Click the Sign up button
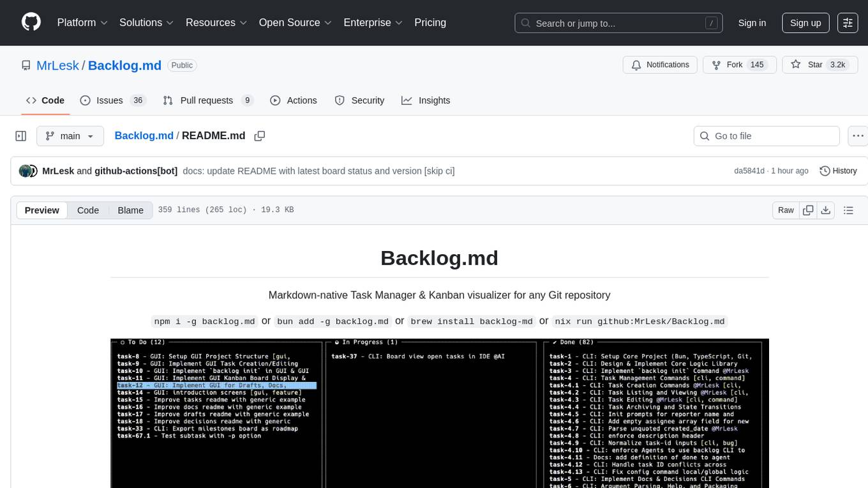The image size is (868, 488). coord(805,23)
